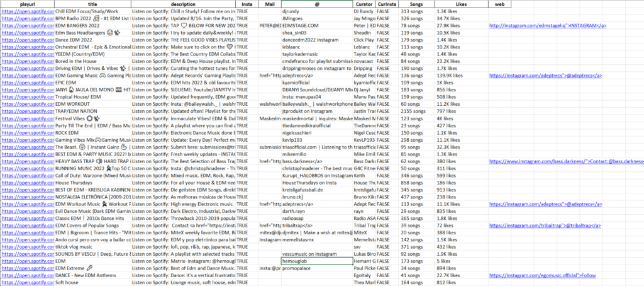Select the '34.7K likes' cell
The height and width of the screenshot is (286, 644).
[x=462, y=18]
